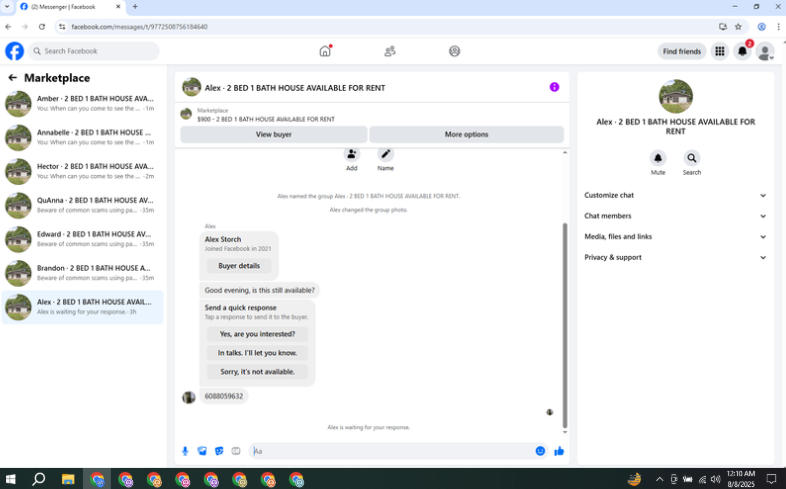Click the View buyer button
786x489 pixels.
pyautogui.click(x=274, y=134)
